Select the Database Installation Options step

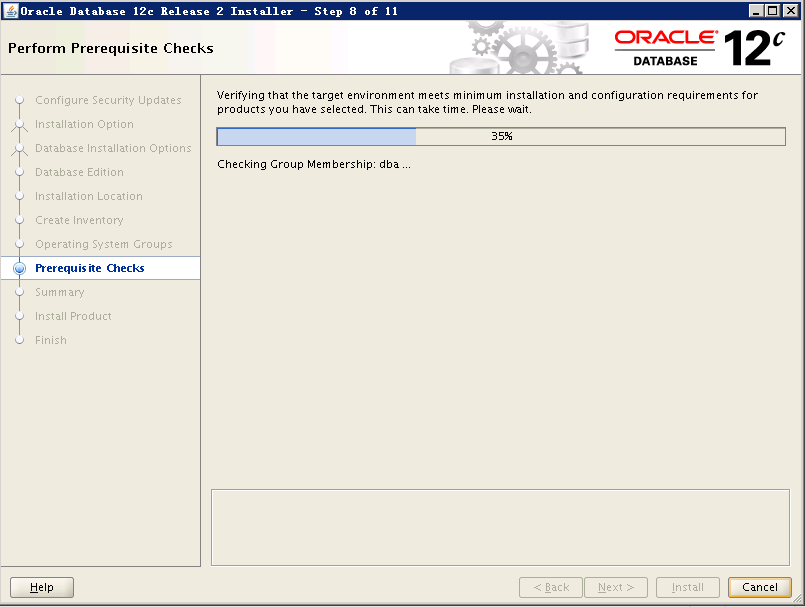(113, 148)
